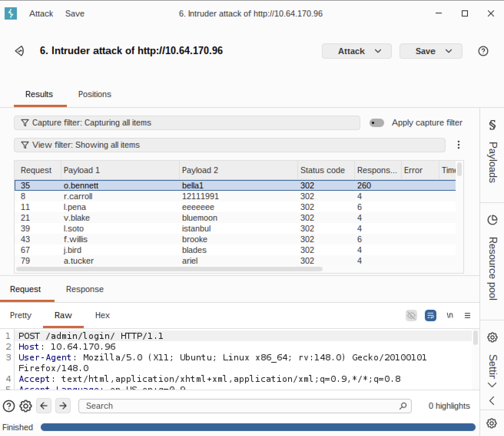Viewport: 504px width, 436px height.
Task: Open the Save button dropdown arrow
Action: click(x=449, y=51)
